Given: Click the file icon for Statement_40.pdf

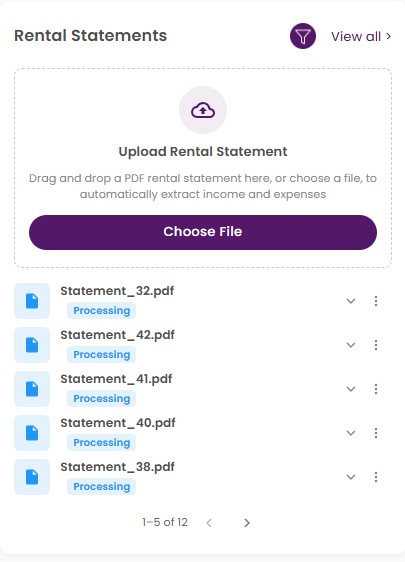Looking at the screenshot, I should tap(32, 433).
